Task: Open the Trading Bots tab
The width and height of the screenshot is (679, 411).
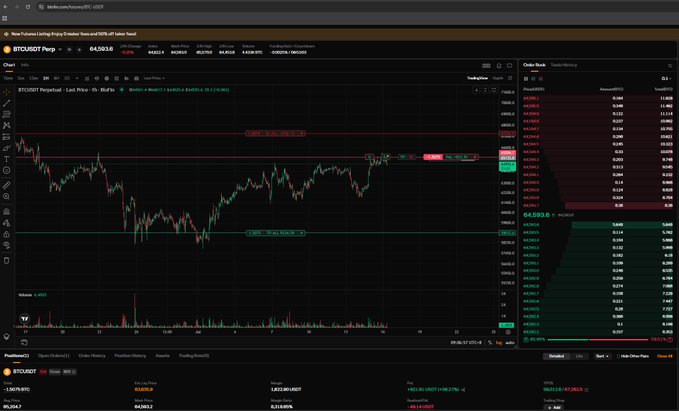Action: coord(194,356)
